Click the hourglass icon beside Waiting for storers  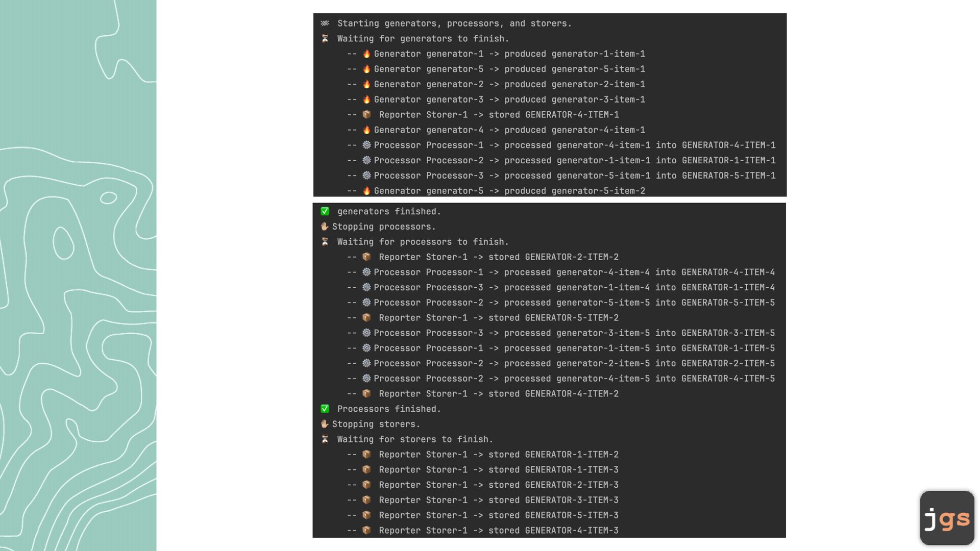325,439
